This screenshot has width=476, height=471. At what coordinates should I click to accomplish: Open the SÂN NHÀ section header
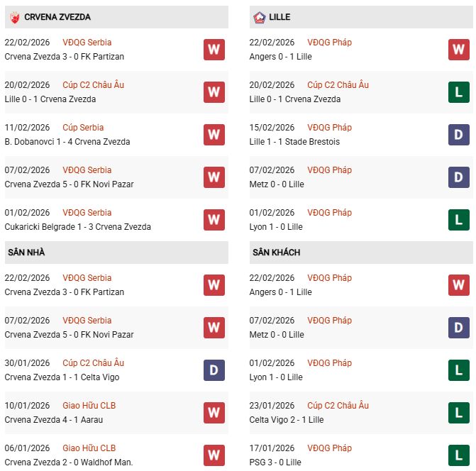26,253
